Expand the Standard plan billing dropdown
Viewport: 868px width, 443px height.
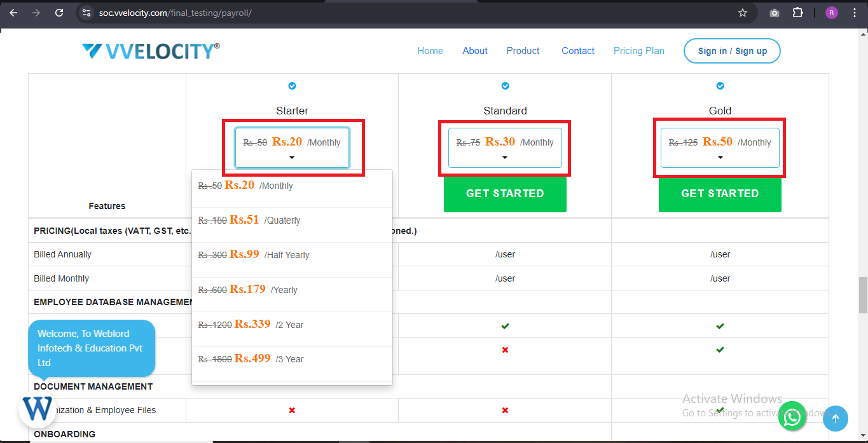505,148
